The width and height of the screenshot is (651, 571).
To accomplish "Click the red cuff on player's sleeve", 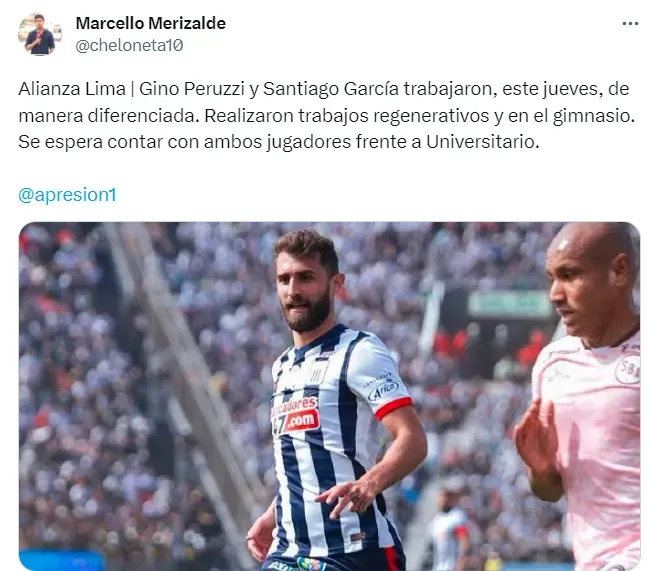I will (393, 409).
